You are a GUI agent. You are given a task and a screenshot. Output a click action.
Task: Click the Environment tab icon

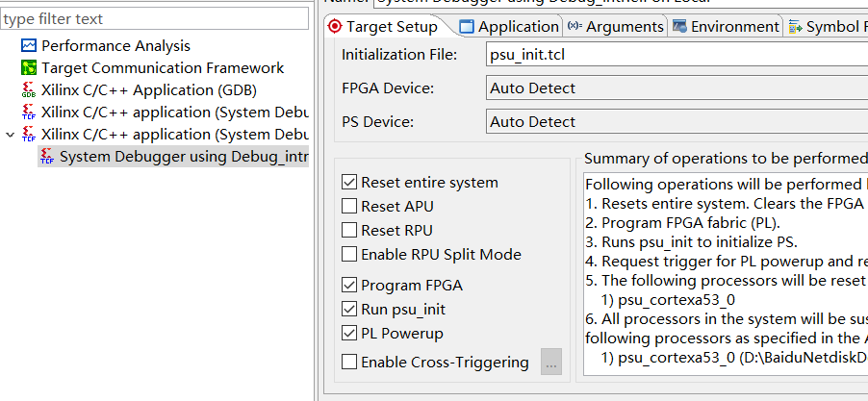tap(679, 27)
